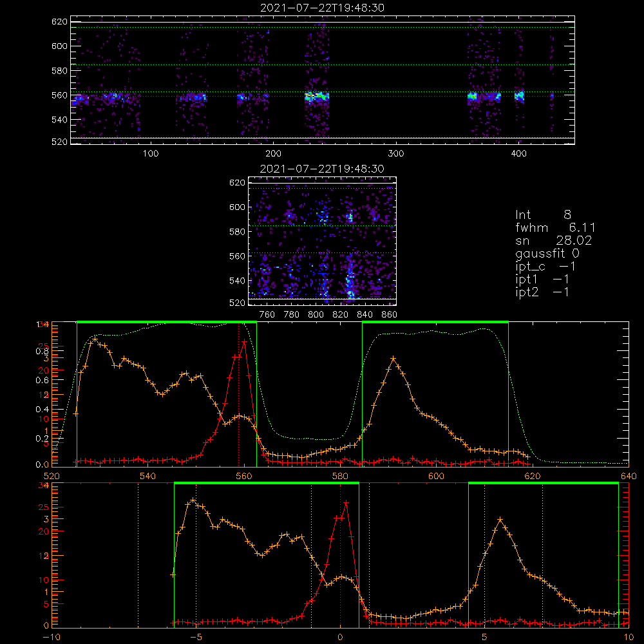Click the 200 x-axis label of top spectrogram
The image size is (644, 644).
coord(273,154)
